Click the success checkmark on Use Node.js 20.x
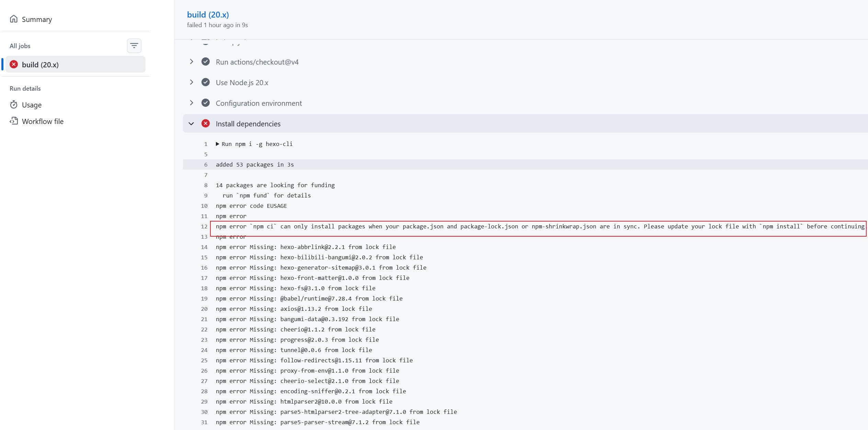The image size is (868, 430). click(x=206, y=82)
